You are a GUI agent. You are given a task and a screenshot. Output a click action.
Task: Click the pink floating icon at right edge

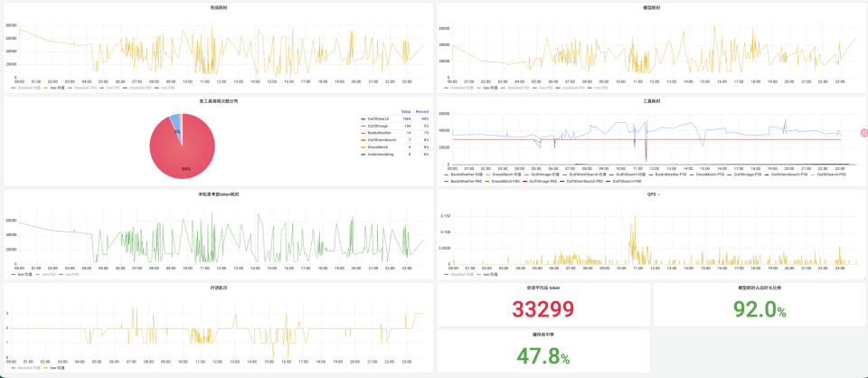point(864,132)
